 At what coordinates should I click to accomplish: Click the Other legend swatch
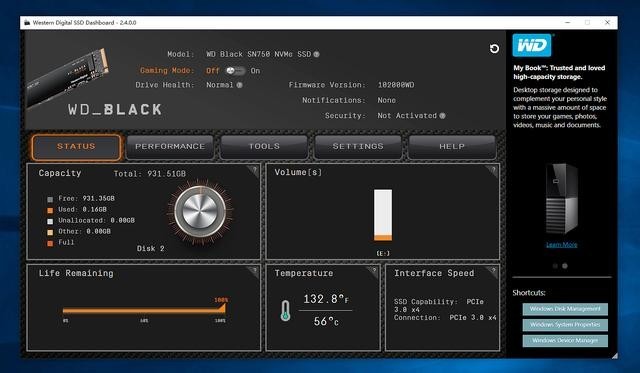[x=50, y=233]
